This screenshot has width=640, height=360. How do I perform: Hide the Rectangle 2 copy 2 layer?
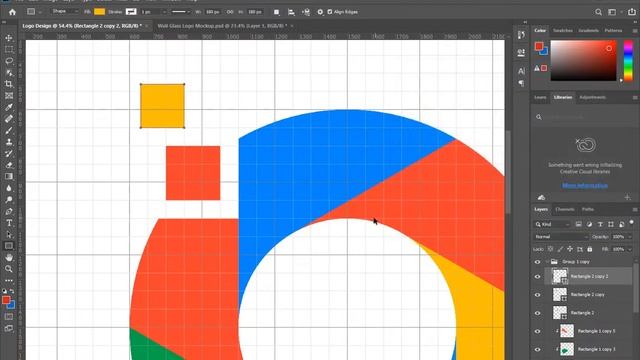tap(538, 277)
